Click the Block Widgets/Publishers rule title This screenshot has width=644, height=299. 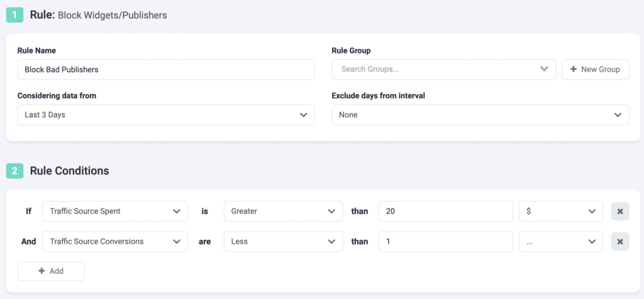point(113,16)
